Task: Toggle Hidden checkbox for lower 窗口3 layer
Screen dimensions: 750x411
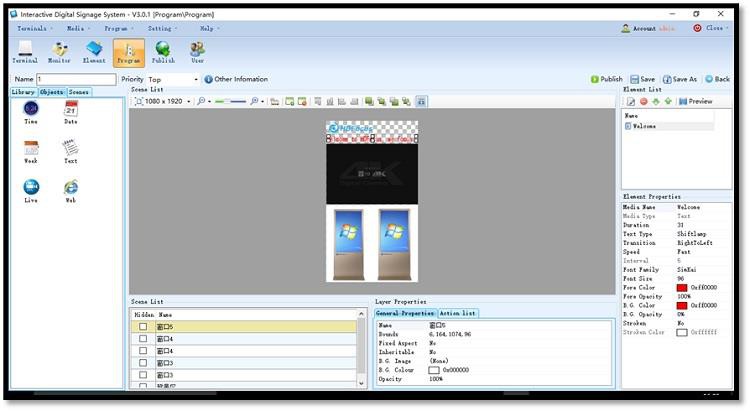Action: [x=143, y=375]
